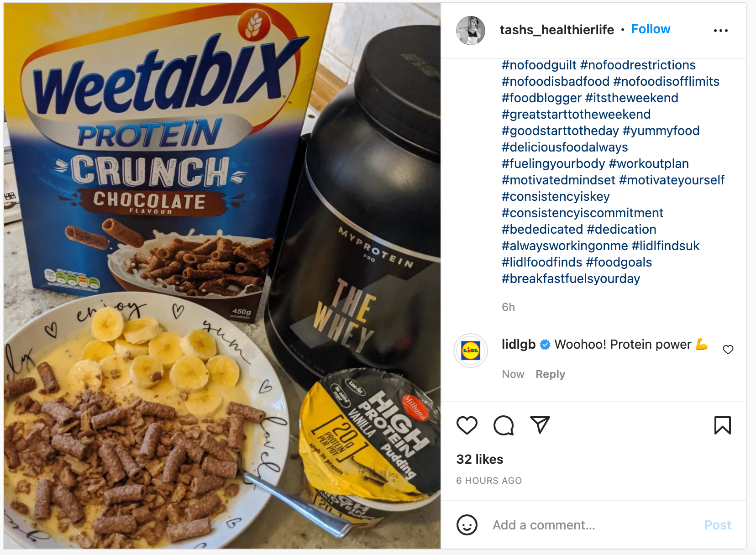
Task: Follow tashs_healthierlife account
Action: click(x=651, y=29)
